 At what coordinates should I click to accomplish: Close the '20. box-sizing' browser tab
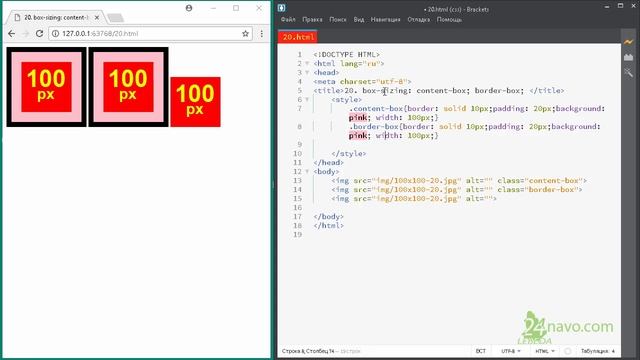[x=97, y=18]
